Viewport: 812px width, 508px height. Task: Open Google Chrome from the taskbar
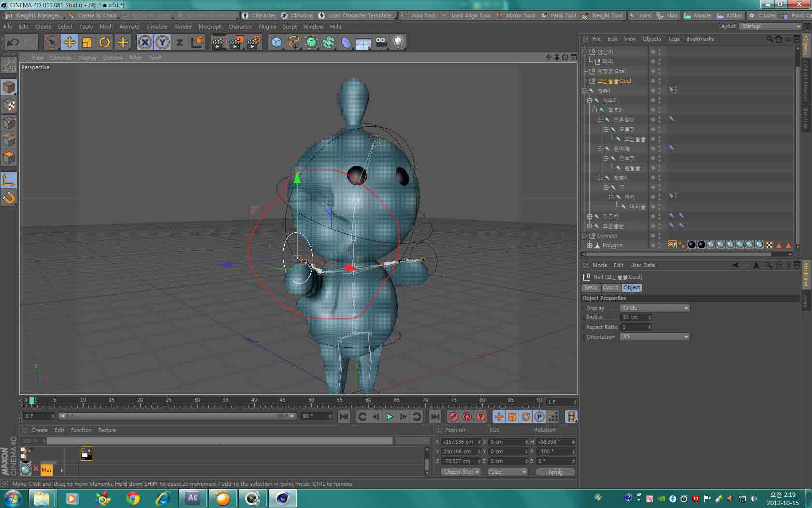pyautogui.click(x=132, y=498)
